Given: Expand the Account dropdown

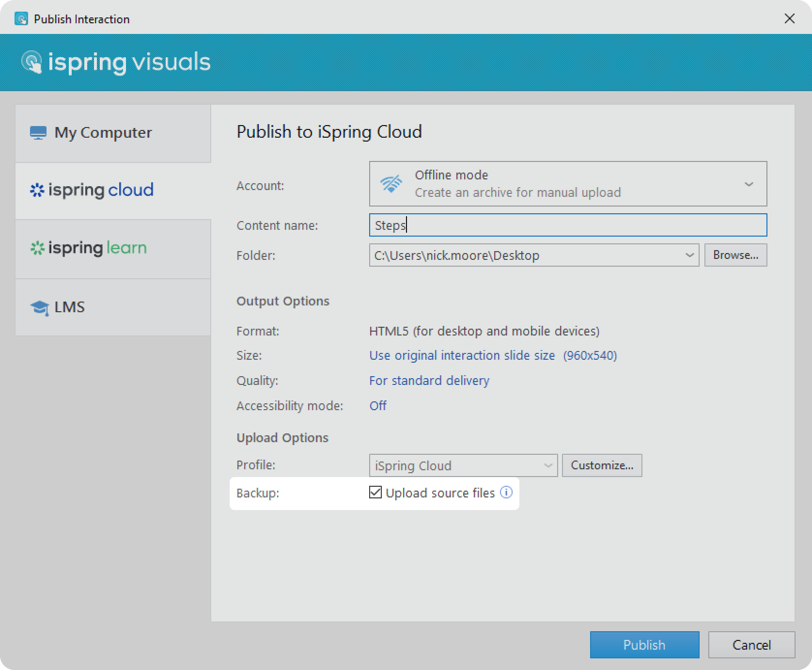Looking at the screenshot, I should 568,184.
